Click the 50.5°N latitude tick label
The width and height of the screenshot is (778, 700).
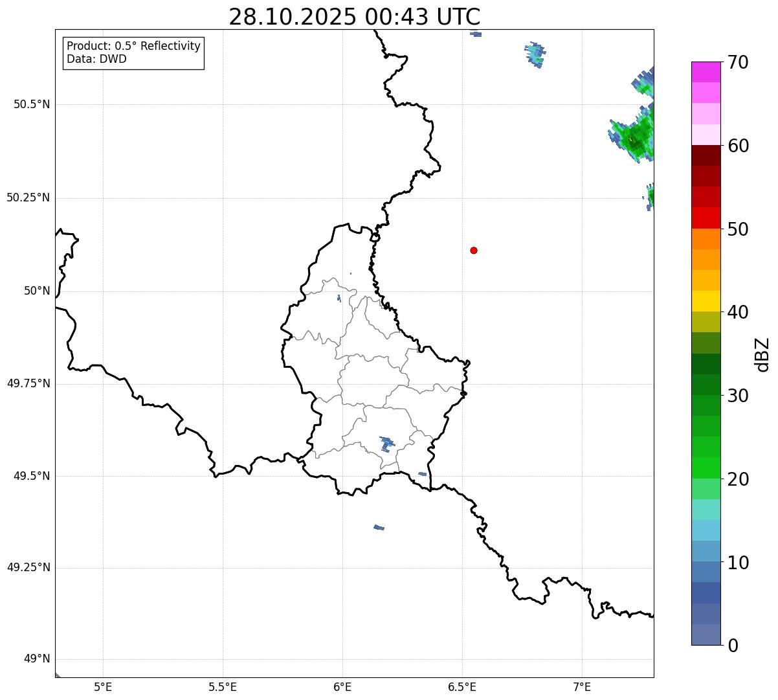coord(32,104)
